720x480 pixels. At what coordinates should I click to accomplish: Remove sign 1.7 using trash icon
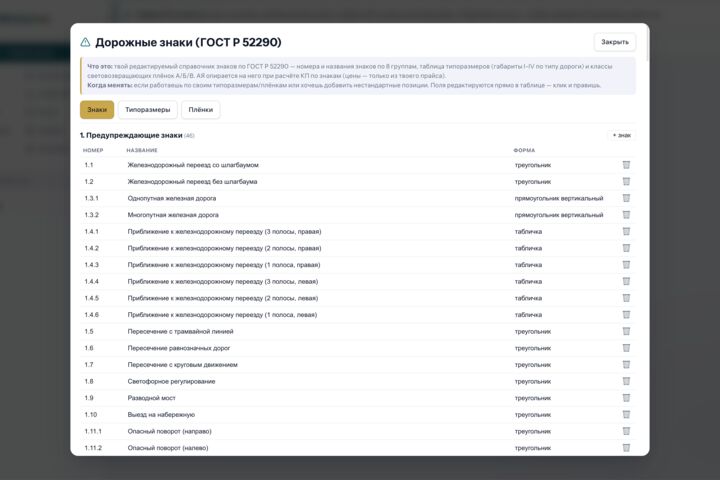[x=626, y=365]
